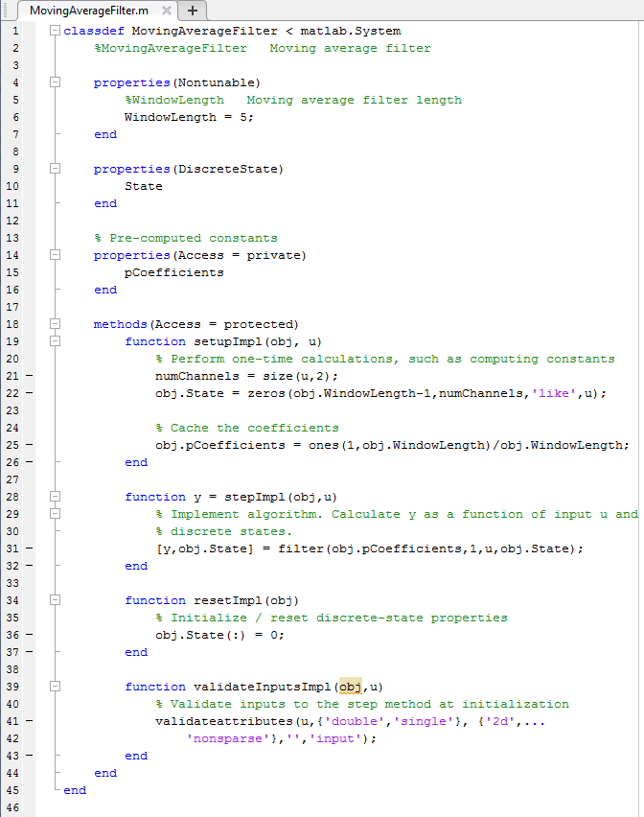Fold the properties(Nontunable) section

coord(55,82)
